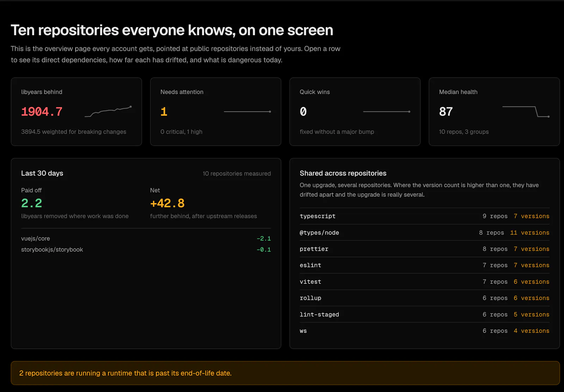Screen dimensions: 564x392
Task: Click 11 versions next to @types/node
Action: (x=529, y=233)
